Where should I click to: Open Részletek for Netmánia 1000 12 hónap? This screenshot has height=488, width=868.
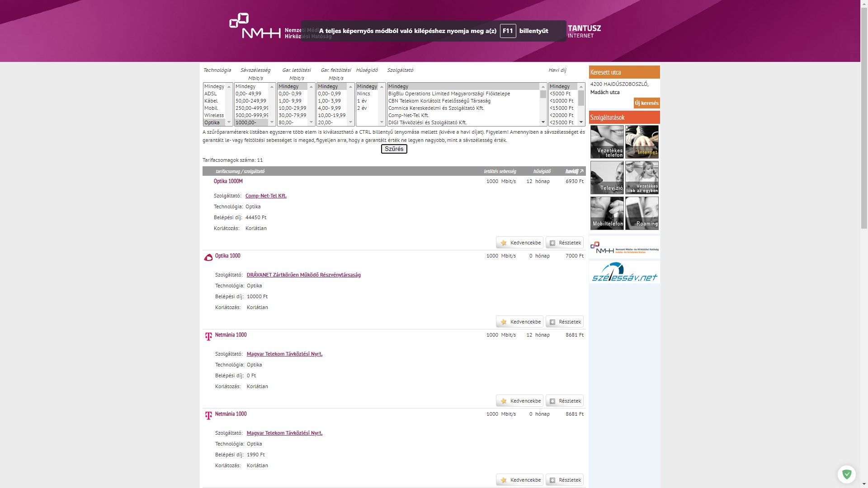[x=564, y=401]
